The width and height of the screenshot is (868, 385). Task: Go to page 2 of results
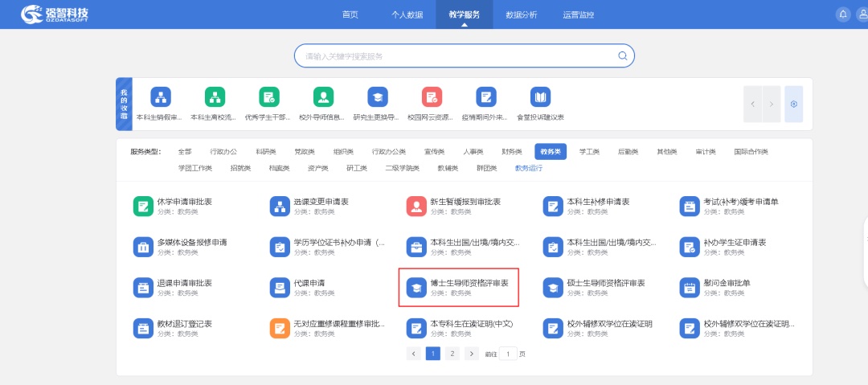pos(452,354)
